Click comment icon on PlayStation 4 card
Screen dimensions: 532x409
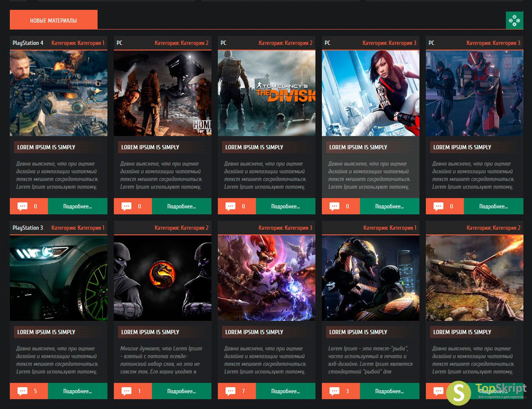click(x=23, y=207)
